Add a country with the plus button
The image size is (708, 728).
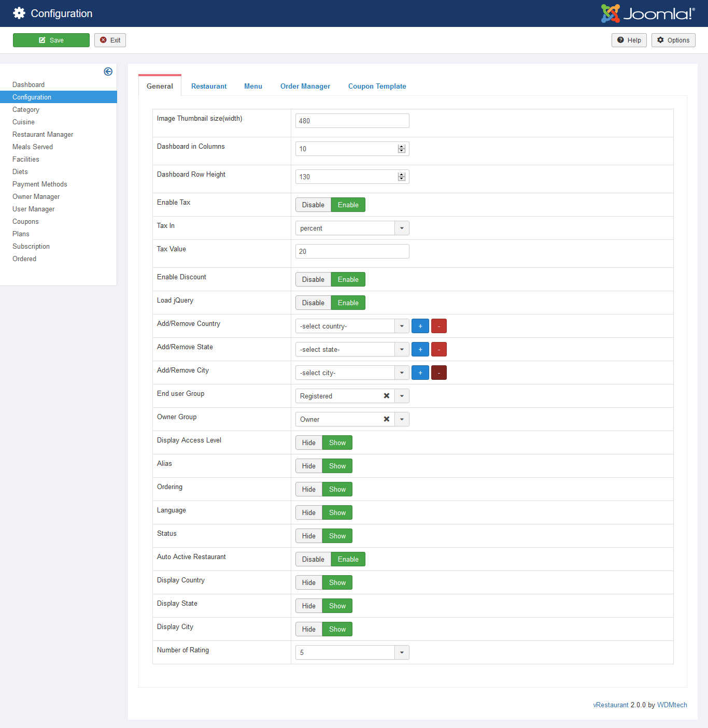(x=420, y=326)
